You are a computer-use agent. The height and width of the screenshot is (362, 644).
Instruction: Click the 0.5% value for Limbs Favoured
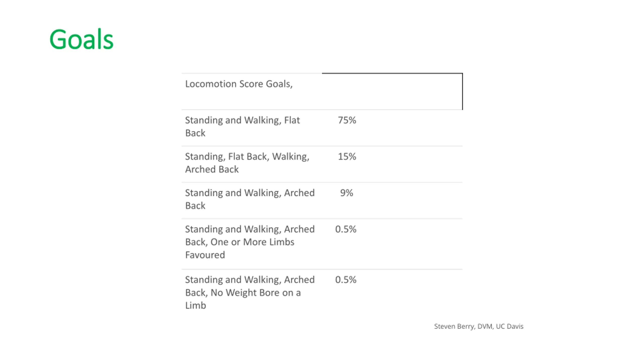pyautogui.click(x=346, y=229)
